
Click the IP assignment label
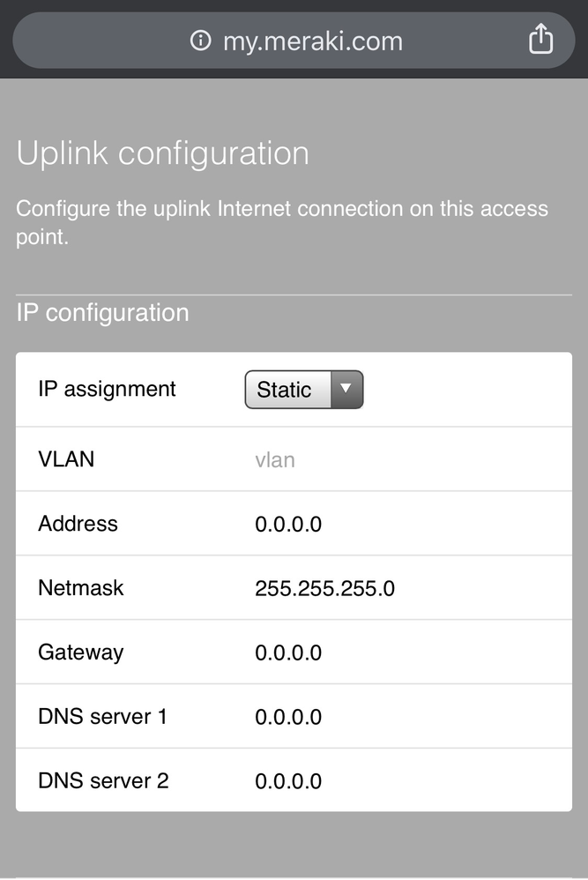(x=107, y=389)
